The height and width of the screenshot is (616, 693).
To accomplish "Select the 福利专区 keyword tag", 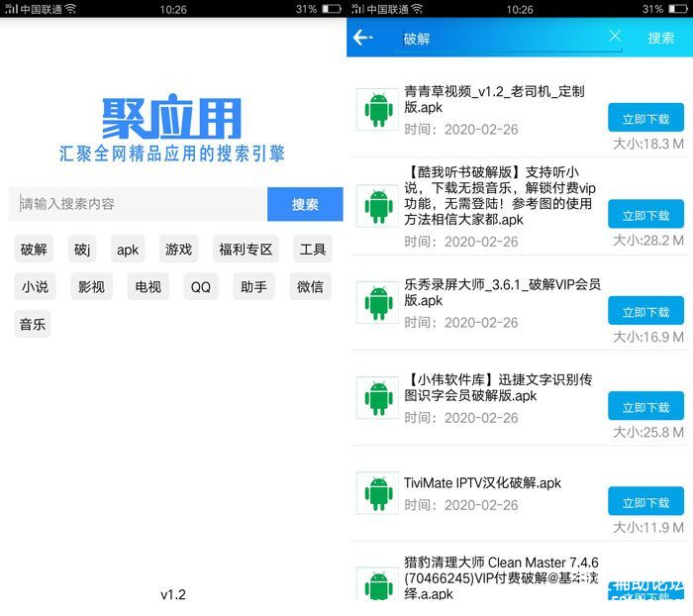I will point(246,249).
